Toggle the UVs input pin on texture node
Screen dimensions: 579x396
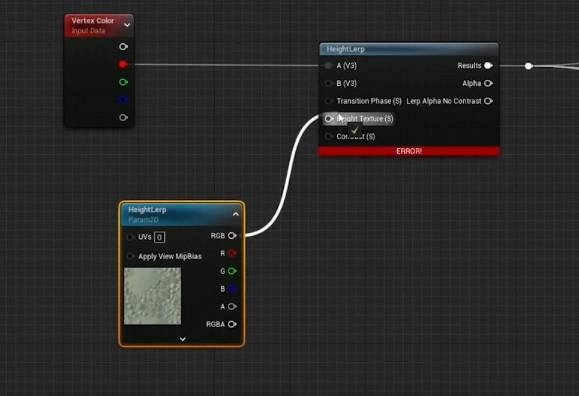click(130, 237)
